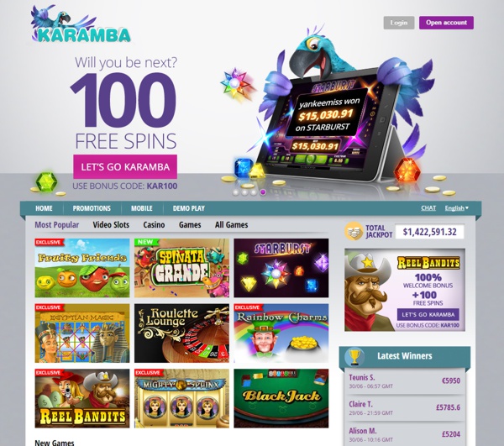Switch to the All Games tab

(232, 224)
